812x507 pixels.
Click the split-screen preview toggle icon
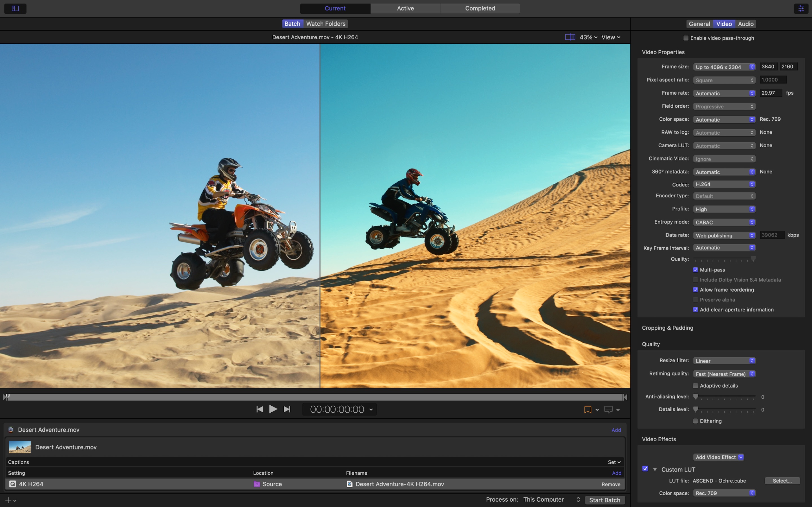(x=570, y=37)
